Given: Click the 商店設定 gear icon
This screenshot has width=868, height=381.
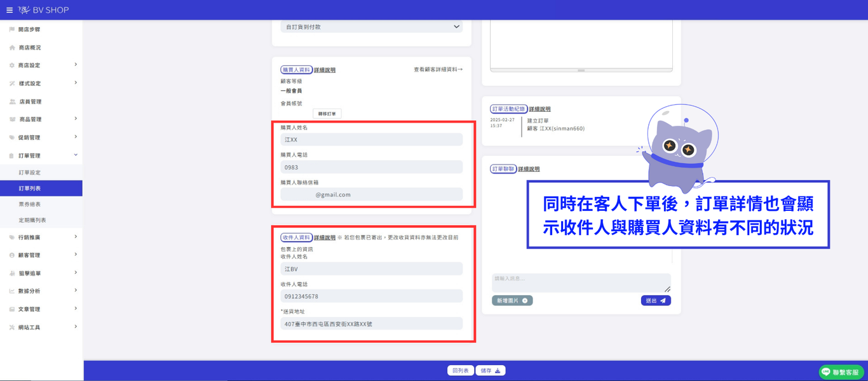Looking at the screenshot, I should coord(12,65).
